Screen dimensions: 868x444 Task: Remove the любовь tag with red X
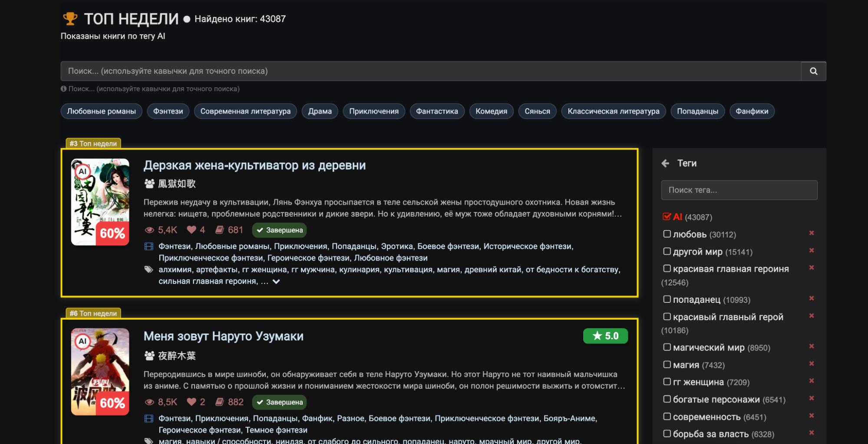coord(811,233)
